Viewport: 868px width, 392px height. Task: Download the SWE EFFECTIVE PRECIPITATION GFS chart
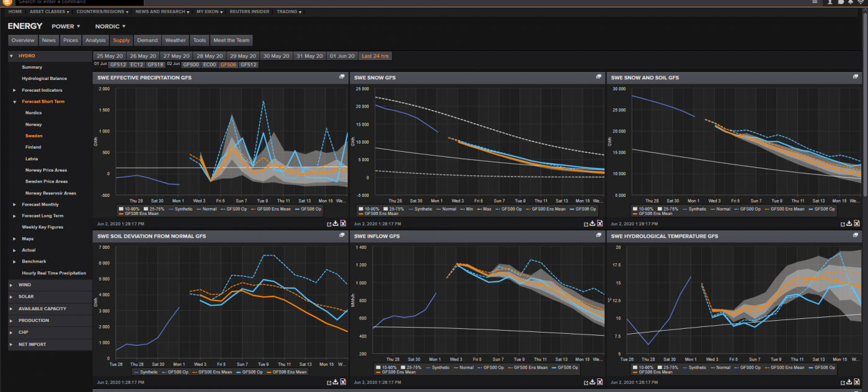pos(335,224)
